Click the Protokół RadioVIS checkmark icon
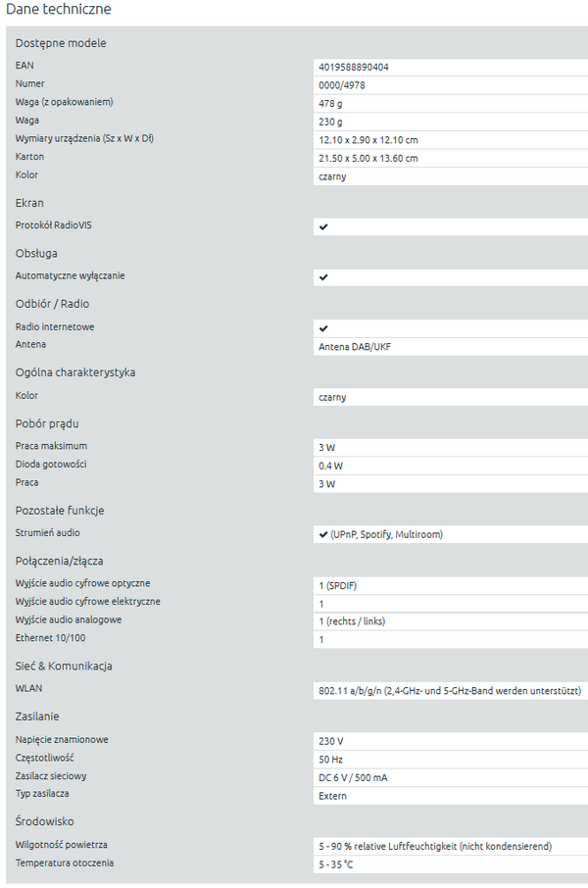The height and width of the screenshot is (888, 588). pos(323,226)
